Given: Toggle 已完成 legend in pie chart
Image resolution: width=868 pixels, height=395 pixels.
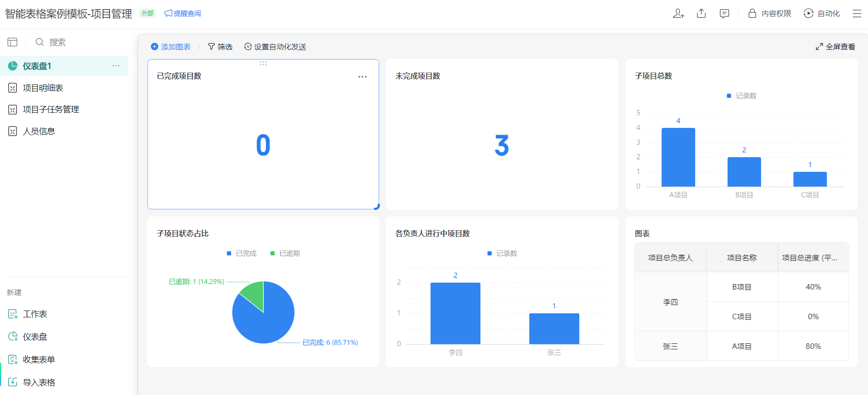Looking at the screenshot, I should 242,253.
